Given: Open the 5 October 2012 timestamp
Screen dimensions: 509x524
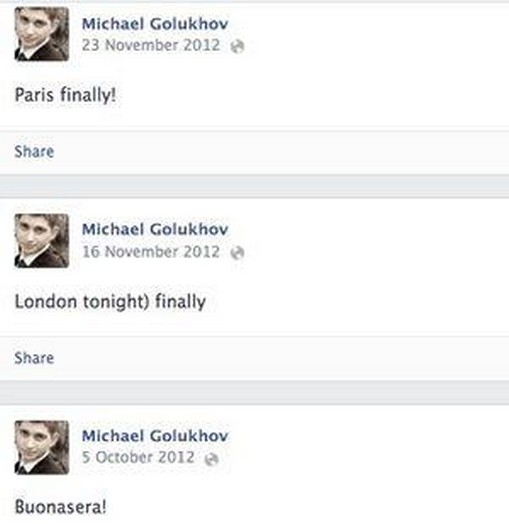Looking at the screenshot, I should pos(138,457).
